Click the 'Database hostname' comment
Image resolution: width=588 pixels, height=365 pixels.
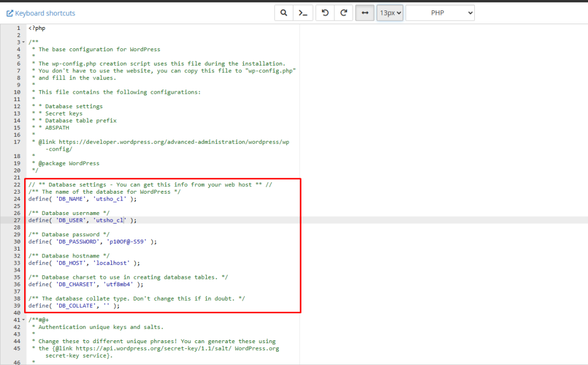(x=69, y=256)
